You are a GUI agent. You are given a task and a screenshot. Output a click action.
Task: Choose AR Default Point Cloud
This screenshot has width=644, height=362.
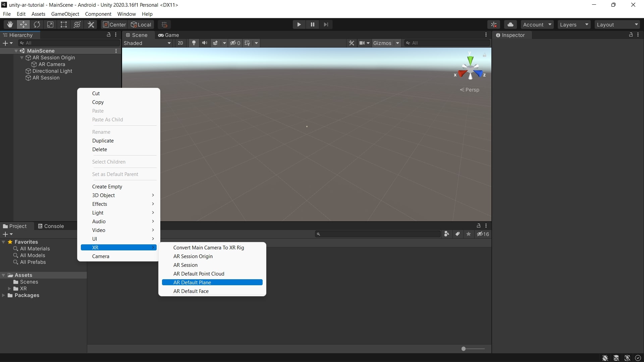(x=212, y=274)
